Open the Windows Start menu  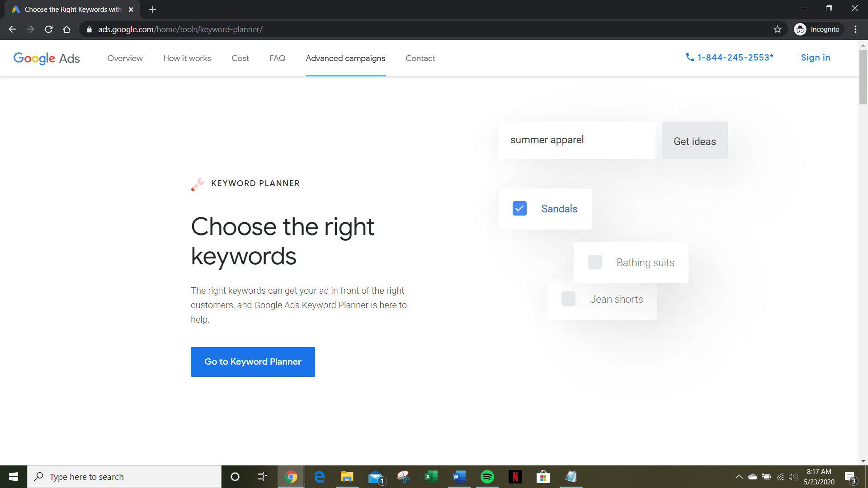(x=14, y=477)
